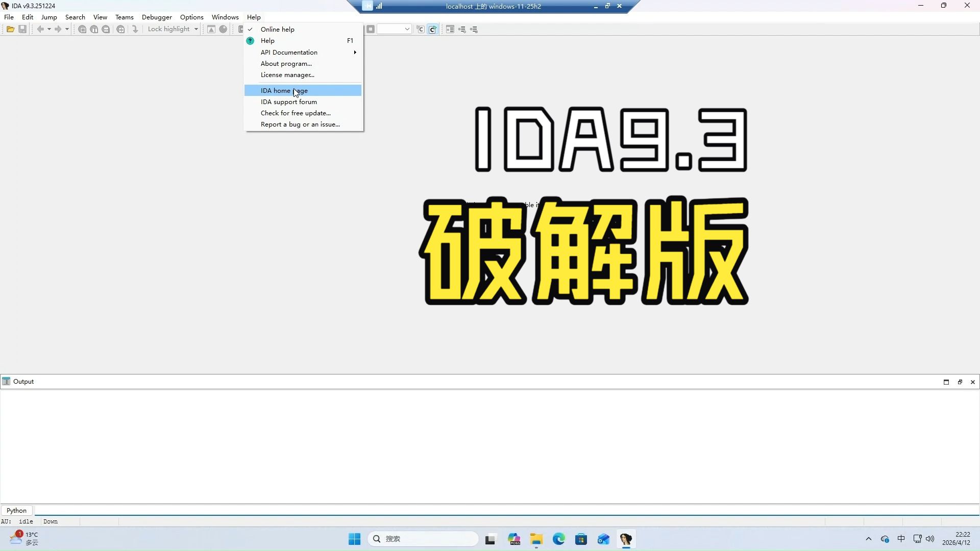980x551 pixels.
Task: Expand the Lock highlight dropdown
Action: (196, 29)
